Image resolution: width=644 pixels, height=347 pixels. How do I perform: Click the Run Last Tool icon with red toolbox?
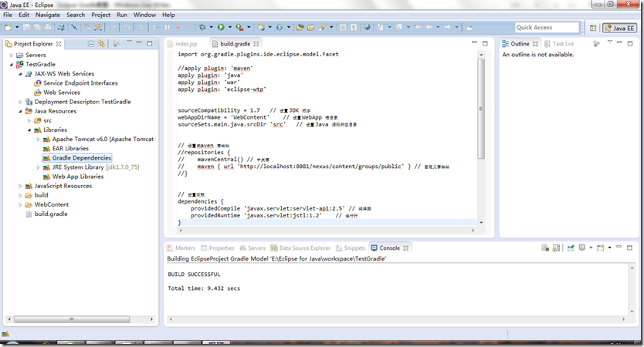pyautogui.click(x=239, y=28)
